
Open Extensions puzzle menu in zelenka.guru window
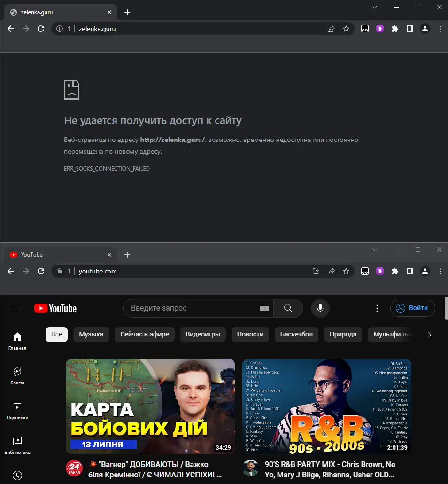pos(394,29)
